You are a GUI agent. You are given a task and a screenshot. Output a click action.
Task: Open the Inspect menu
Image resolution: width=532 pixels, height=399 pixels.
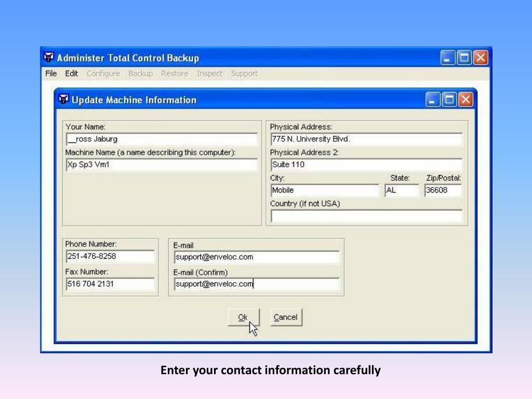click(210, 74)
